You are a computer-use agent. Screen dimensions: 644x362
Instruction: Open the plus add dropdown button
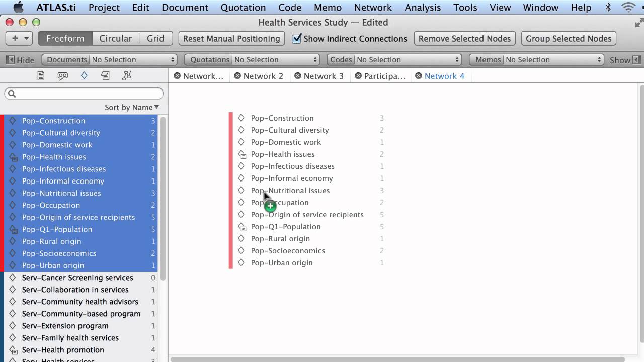19,38
